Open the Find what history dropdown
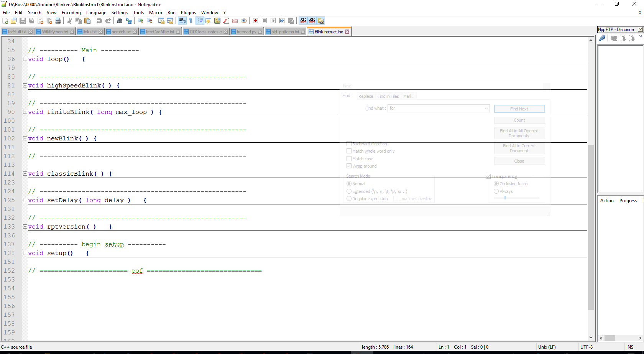This screenshot has height=354, width=644. click(486, 109)
